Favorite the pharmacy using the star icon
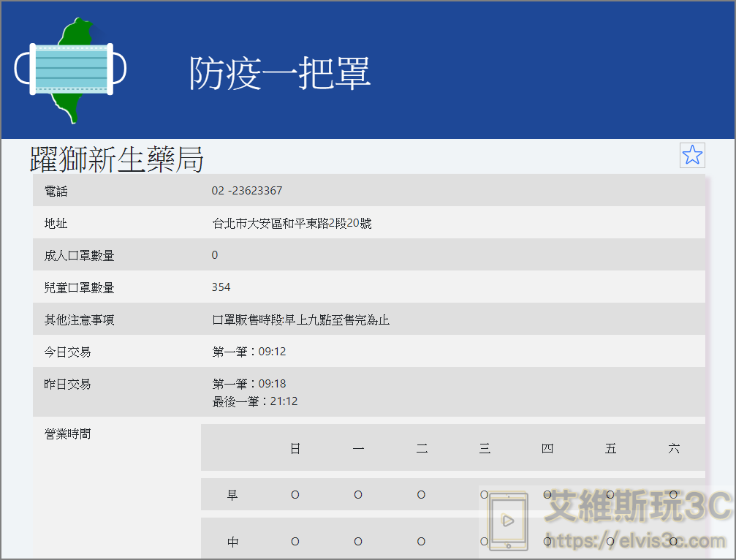Viewport: 736px width, 560px height. 691,155
